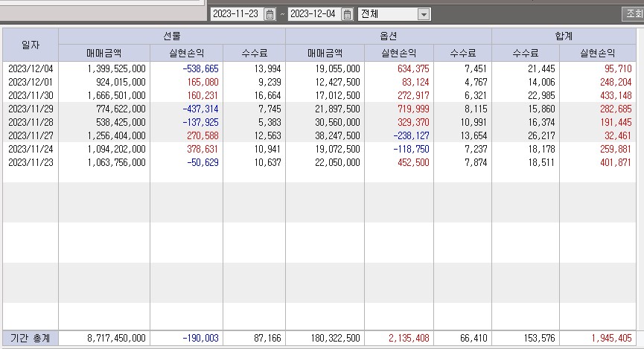Screen dimensions: 644x349
Task: Click options profit value 719,999
Action: pos(413,109)
